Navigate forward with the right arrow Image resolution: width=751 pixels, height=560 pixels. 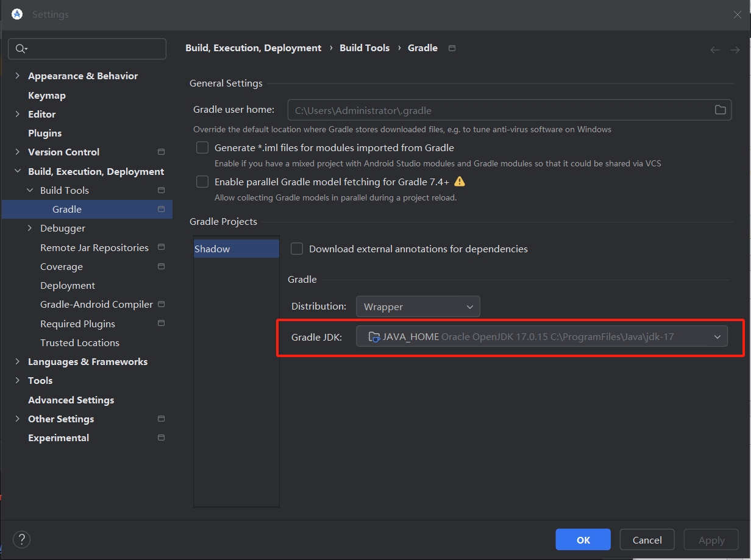point(735,50)
